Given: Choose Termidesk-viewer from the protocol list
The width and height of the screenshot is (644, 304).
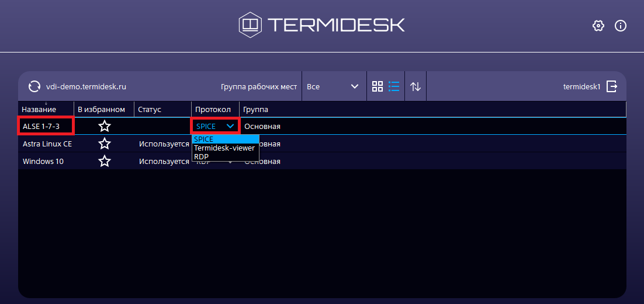Looking at the screenshot, I should pos(226,148).
